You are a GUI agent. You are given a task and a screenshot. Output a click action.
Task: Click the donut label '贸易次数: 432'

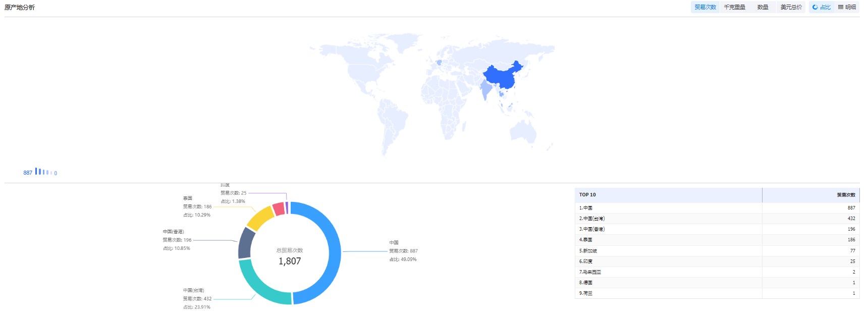197,299
